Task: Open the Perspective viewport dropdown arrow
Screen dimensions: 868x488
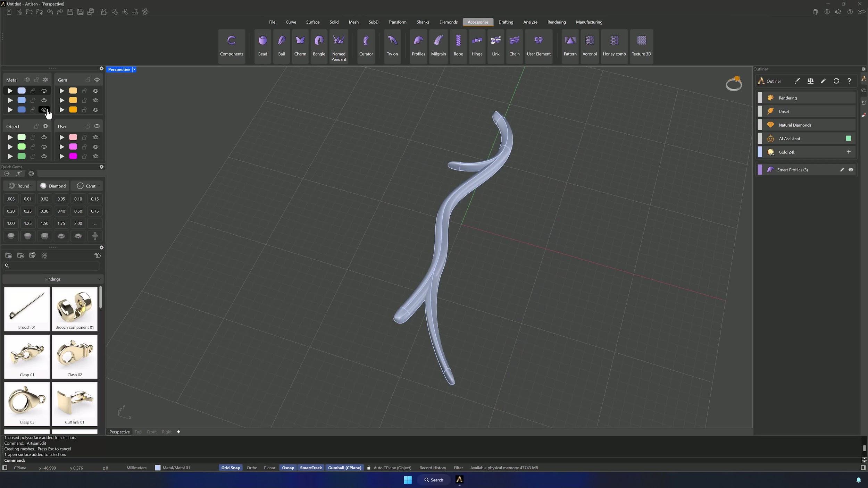Action: point(134,69)
